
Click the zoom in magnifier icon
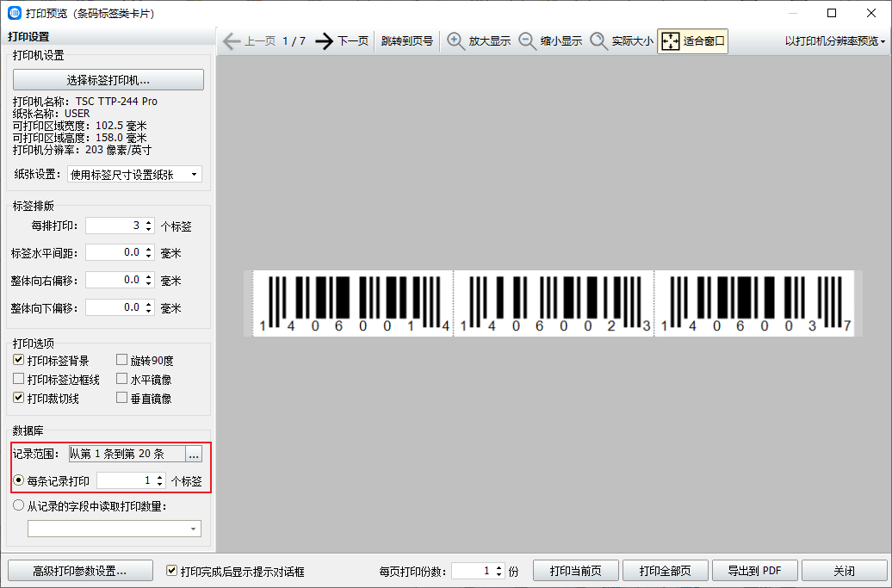[x=455, y=41]
